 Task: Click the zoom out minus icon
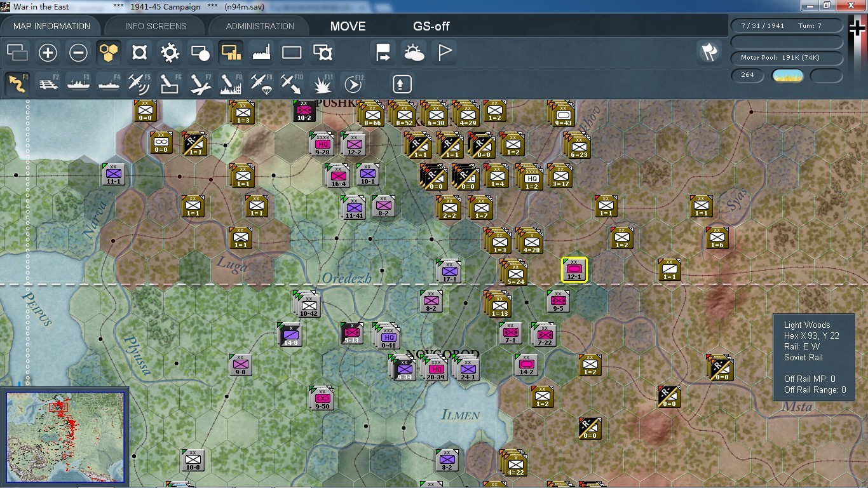coord(78,53)
